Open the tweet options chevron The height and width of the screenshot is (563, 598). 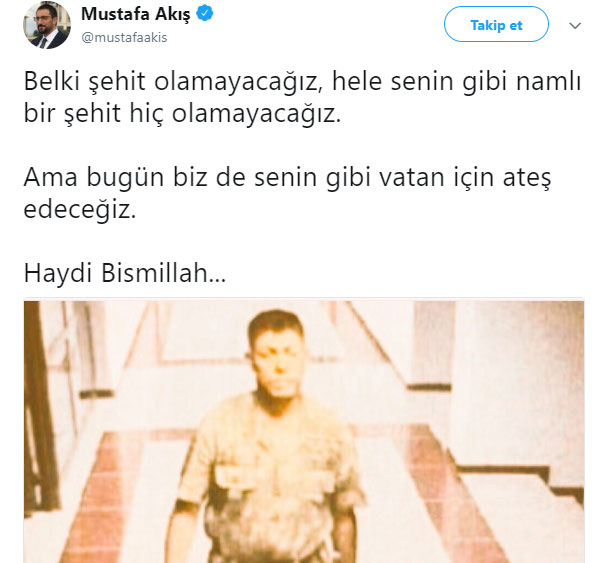pos(575,26)
